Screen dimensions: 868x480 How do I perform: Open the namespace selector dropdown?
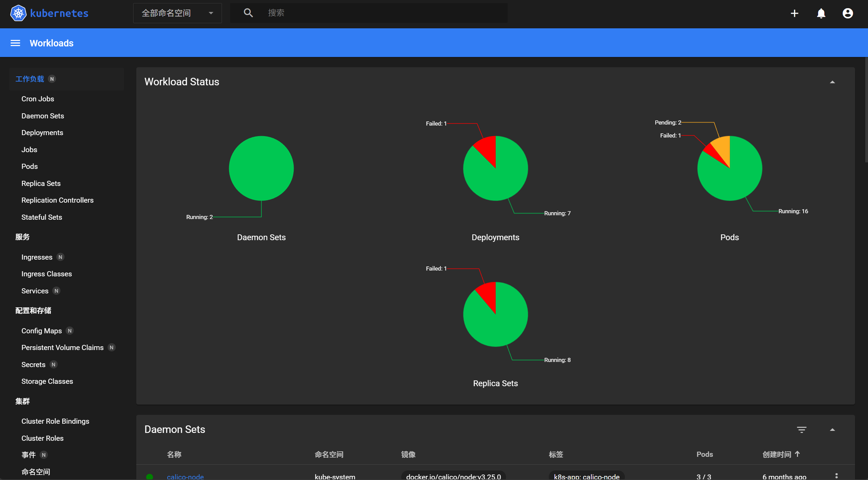click(177, 13)
